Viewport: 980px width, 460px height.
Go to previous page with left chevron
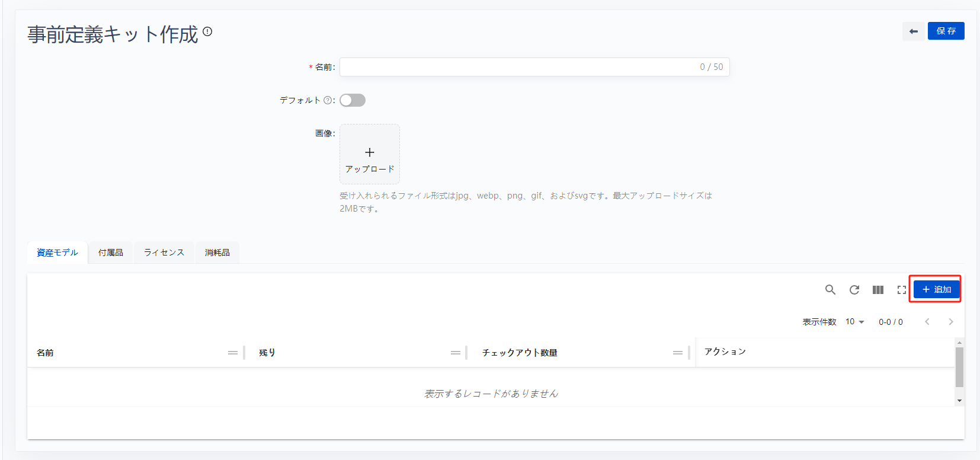coord(927,322)
